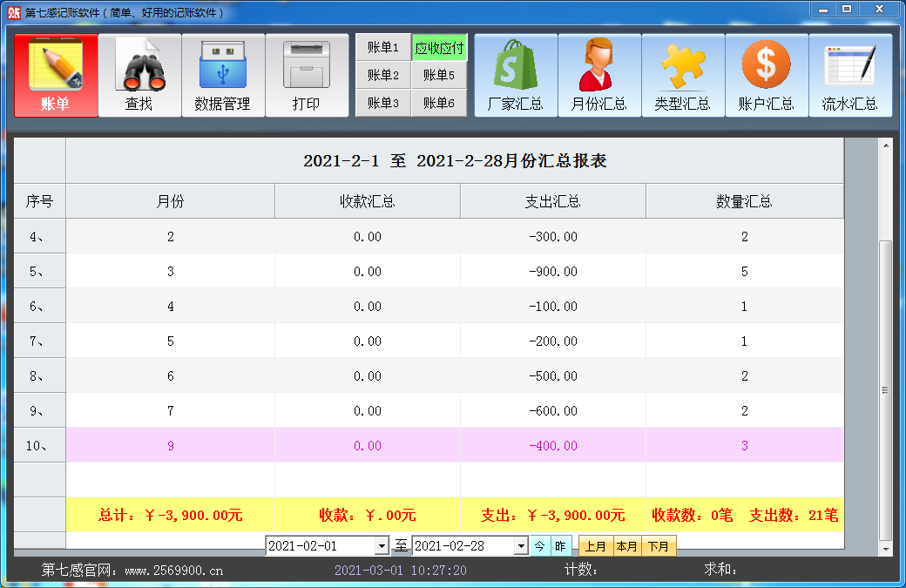This screenshot has width=906, height=588.
Task: Click the vertical scrollbar thumb
Action: pos(886,390)
